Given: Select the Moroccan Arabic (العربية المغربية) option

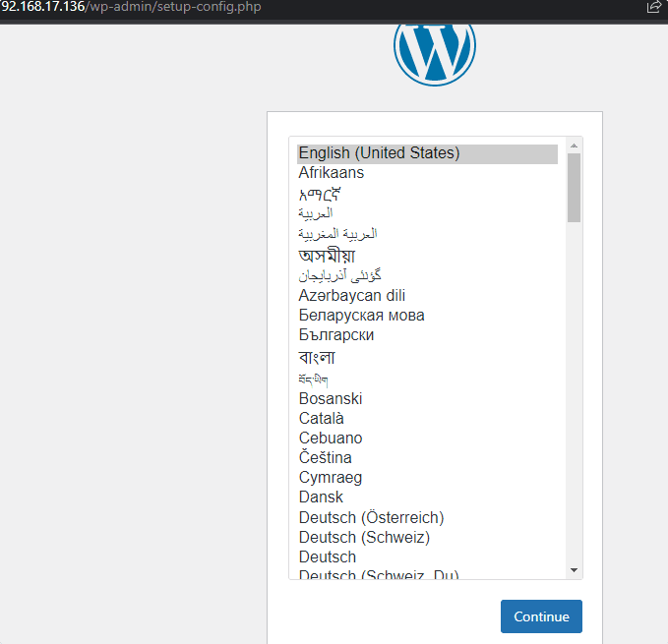Looking at the screenshot, I should tap(427, 233).
